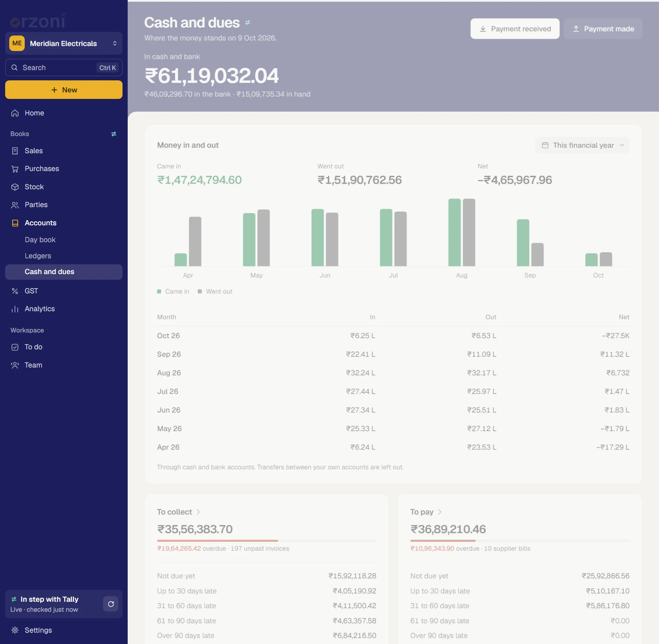Open the Day book submenu item
The height and width of the screenshot is (644, 659).
(x=64, y=240)
